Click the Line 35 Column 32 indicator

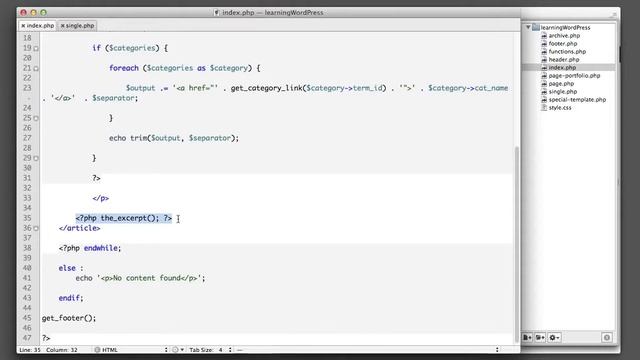pyautogui.click(x=48, y=350)
